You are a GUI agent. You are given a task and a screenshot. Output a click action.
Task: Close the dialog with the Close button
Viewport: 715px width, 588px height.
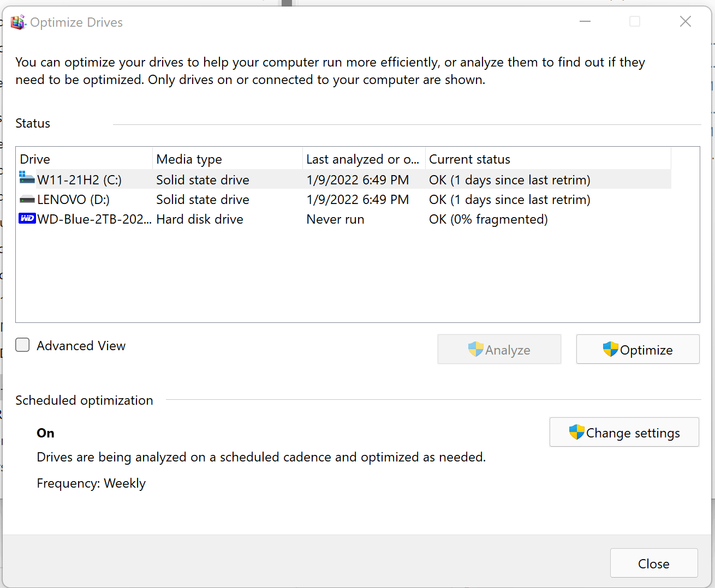coord(654,563)
